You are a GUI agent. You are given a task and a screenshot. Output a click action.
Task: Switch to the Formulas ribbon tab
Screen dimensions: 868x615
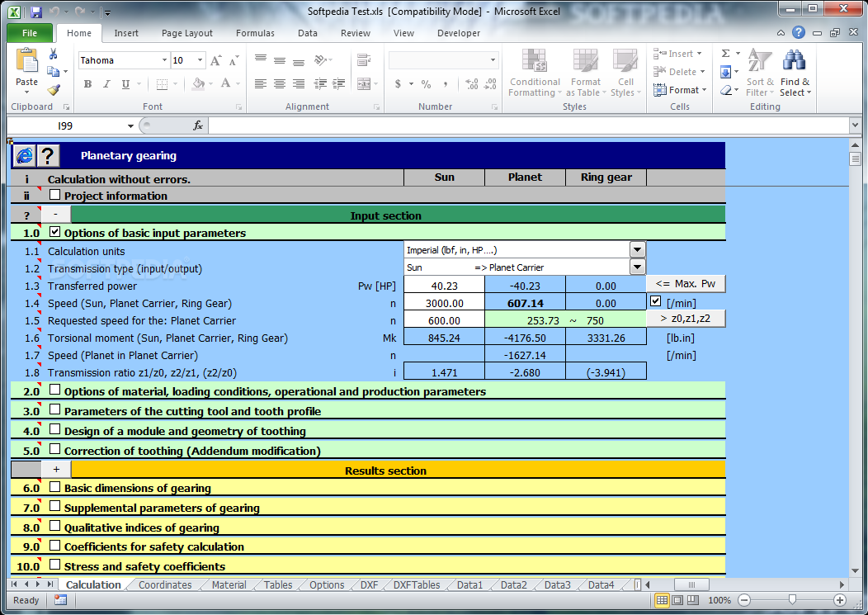[x=255, y=33]
